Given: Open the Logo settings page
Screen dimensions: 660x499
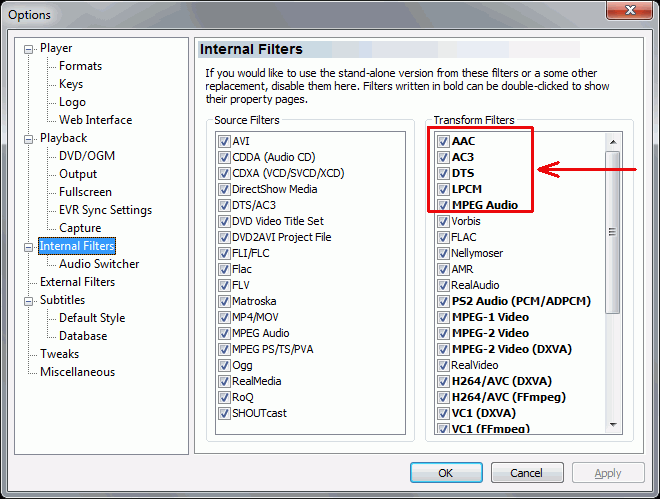Looking at the screenshot, I should [72, 102].
